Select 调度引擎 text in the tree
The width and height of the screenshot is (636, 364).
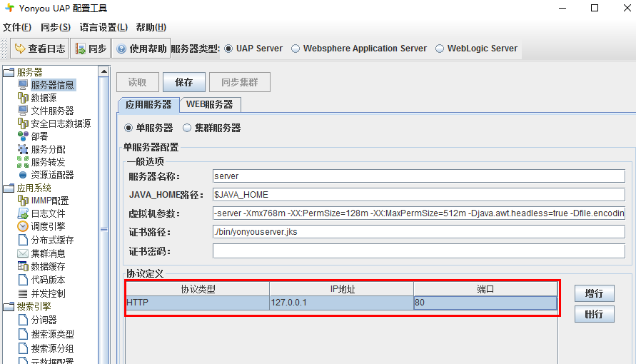(49, 226)
